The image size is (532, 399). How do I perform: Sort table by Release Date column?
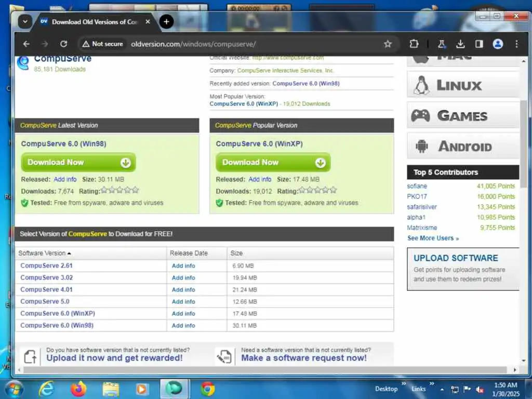[189, 253]
